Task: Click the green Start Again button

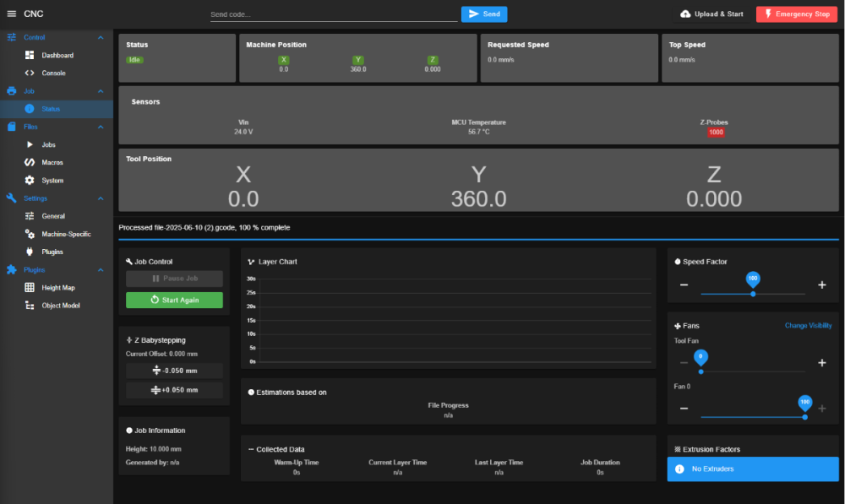Action: coord(174,300)
